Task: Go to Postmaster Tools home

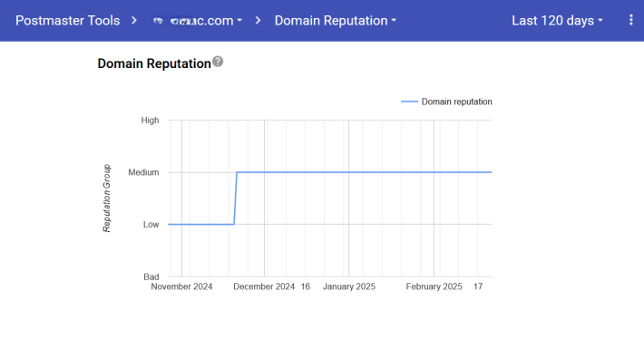Action: pos(68,21)
